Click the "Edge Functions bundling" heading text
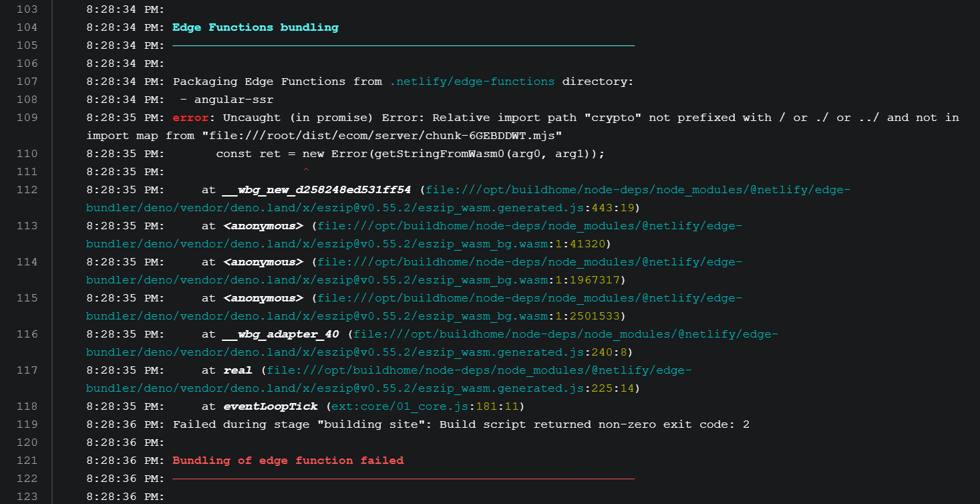 [x=255, y=27]
